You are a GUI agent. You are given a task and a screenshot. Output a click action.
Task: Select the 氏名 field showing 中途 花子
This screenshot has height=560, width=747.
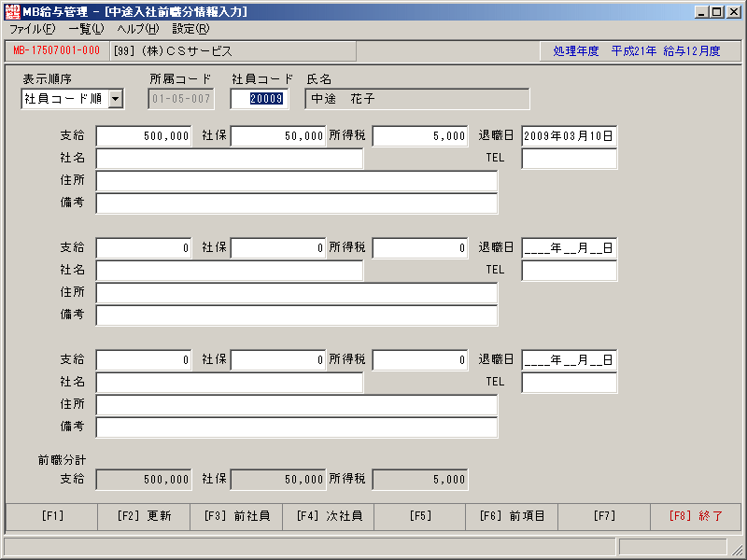point(416,99)
